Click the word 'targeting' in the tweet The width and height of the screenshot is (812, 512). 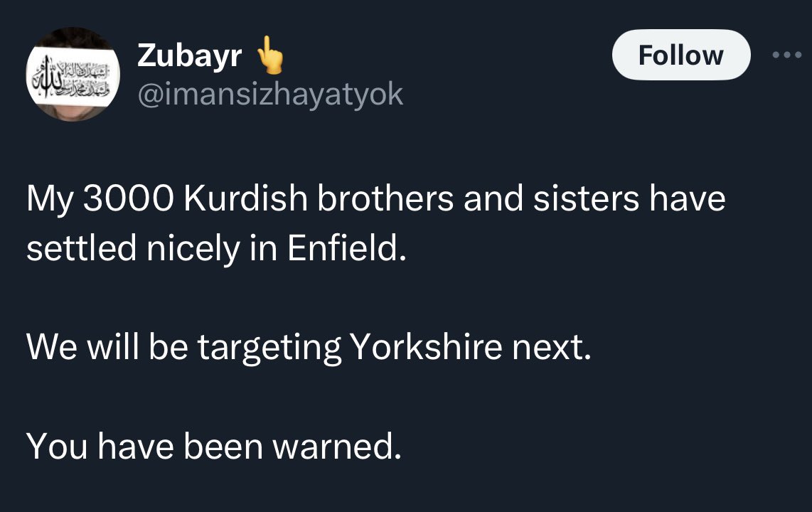[x=269, y=349]
